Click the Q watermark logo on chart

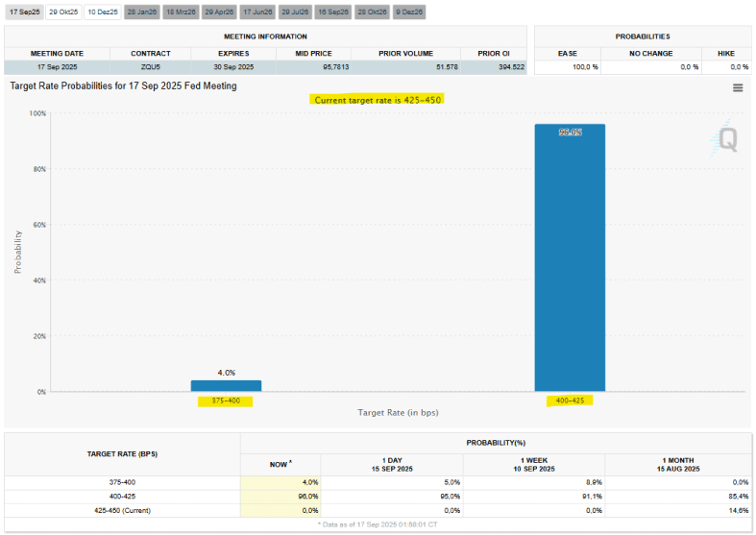(x=726, y=140)
